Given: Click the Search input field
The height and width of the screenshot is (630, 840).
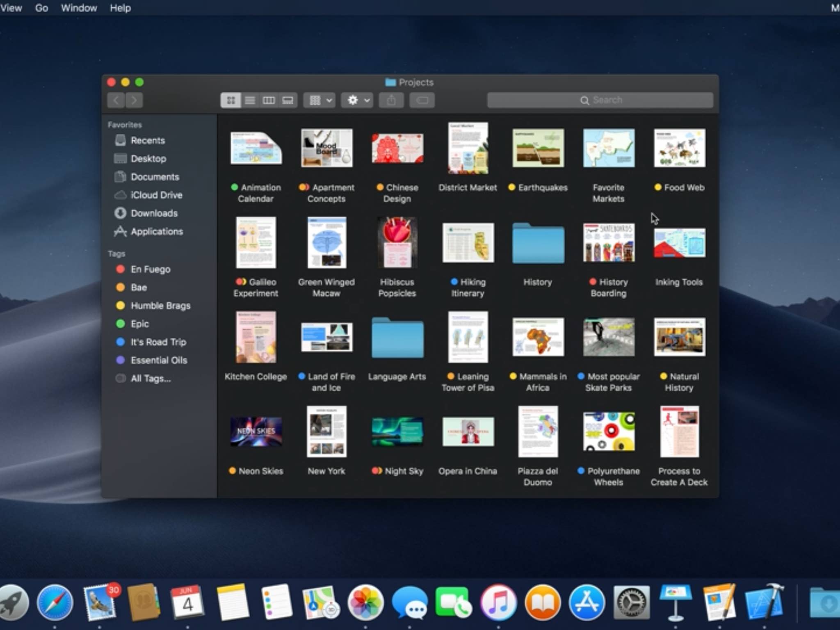Looking at the screenshot, I should [x=600, y=99].
